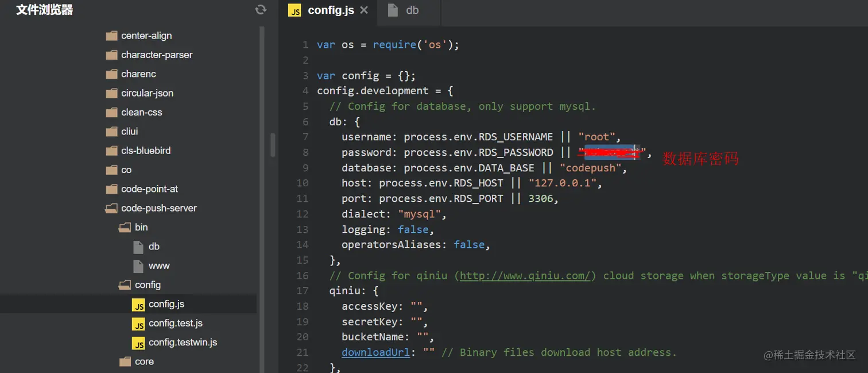Open the code-point-at folder
The height and width of the screenshot is (373, 868).
149,189
